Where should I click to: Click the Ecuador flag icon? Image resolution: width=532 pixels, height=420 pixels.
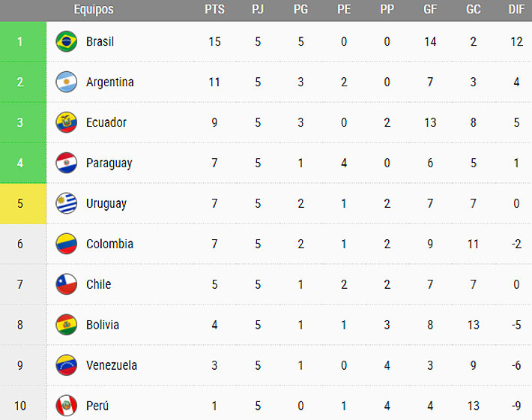[67, 122]
